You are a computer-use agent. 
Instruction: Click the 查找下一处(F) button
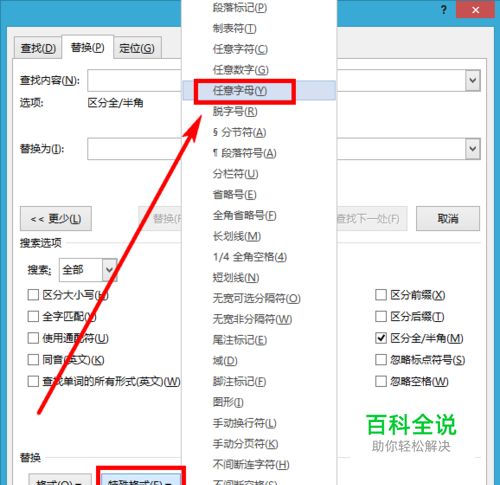[x=372, y=219]
